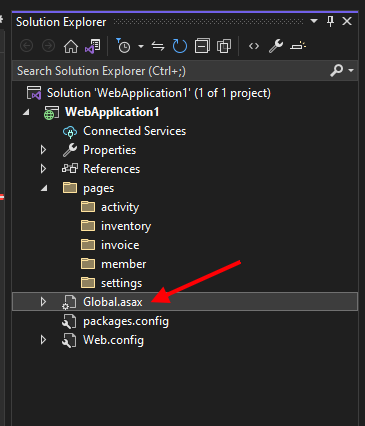Open Properties wrench icon in toolbar
Screen dimensions: 365x426
point(276,46)
